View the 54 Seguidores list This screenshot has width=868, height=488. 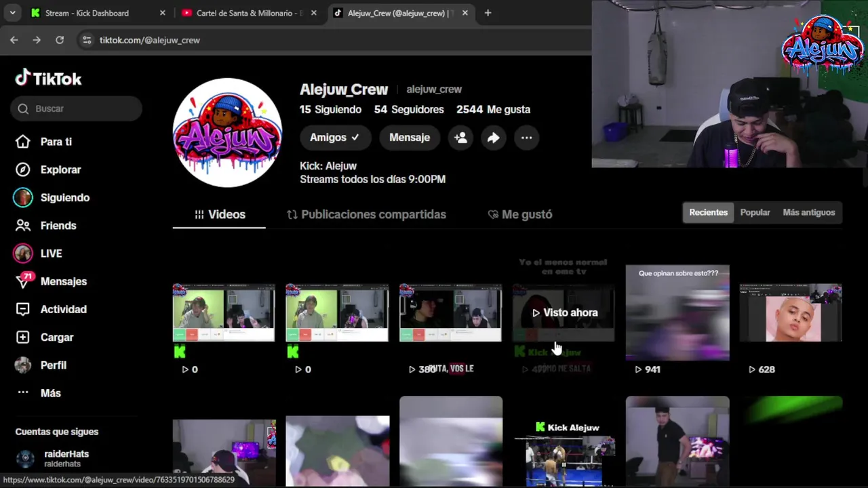pos(409,109)
